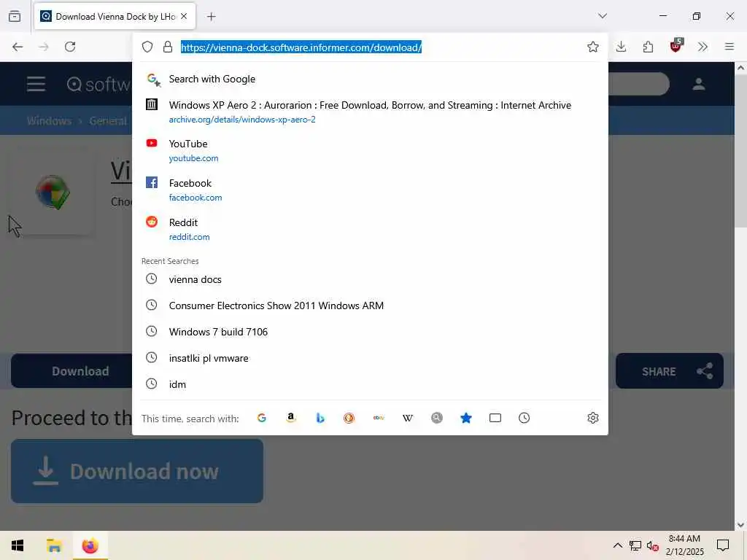Image resolution: width=747 pixels, height=560 pixels.
Task: Open the user account icon
Action: (698, 85)
